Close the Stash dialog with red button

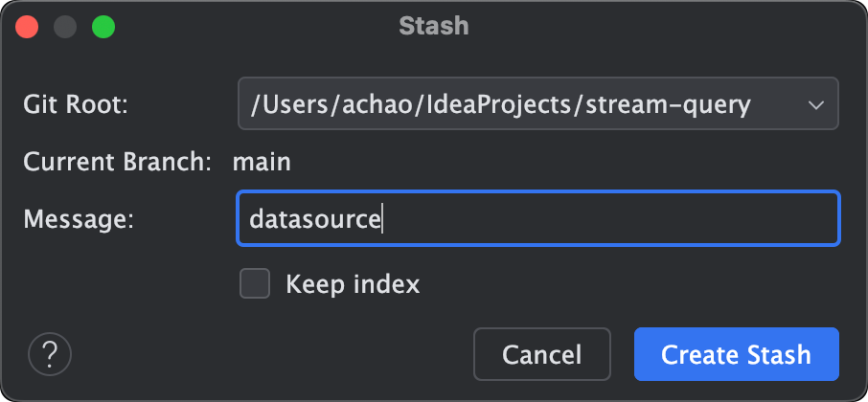[x=26, y=27]
